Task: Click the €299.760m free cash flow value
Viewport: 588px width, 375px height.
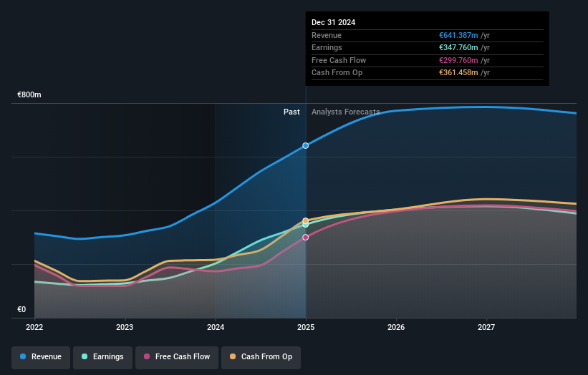Action: [458, 60]
